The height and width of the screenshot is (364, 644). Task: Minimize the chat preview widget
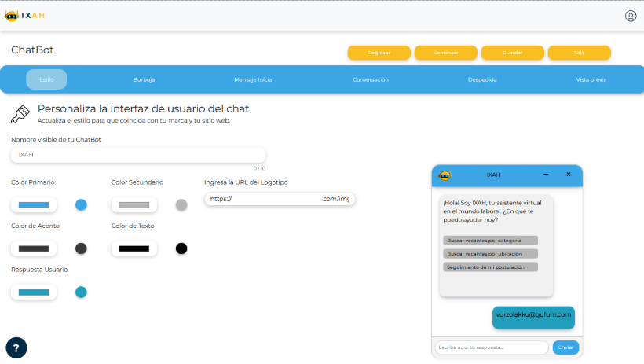pos(546,175)
